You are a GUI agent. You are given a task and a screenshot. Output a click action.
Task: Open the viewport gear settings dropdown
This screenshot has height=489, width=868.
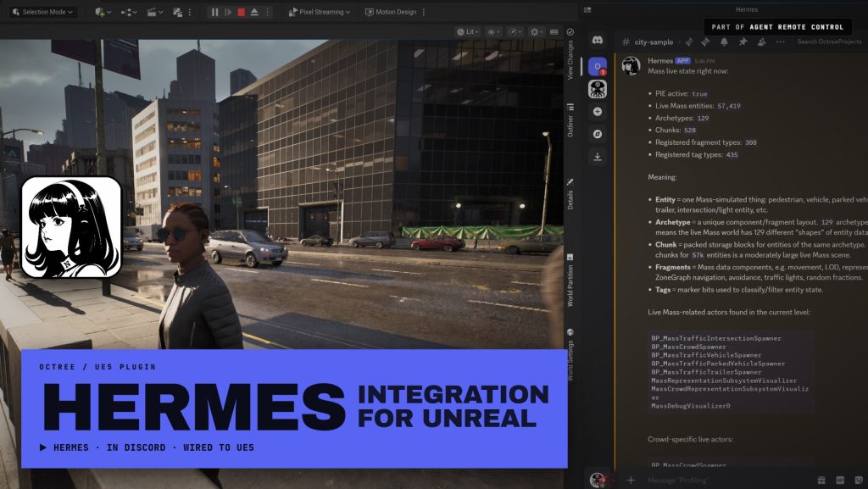tap(537, 32)
